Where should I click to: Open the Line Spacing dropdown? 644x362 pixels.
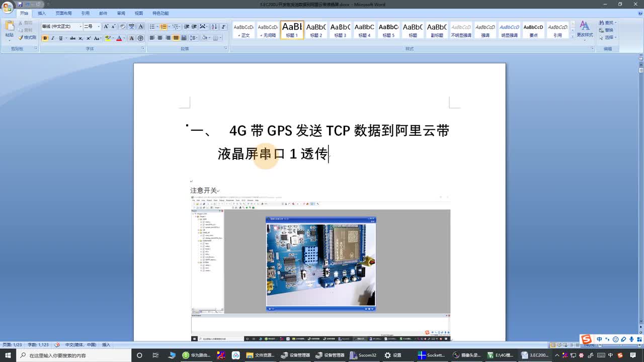click(194, 38)
